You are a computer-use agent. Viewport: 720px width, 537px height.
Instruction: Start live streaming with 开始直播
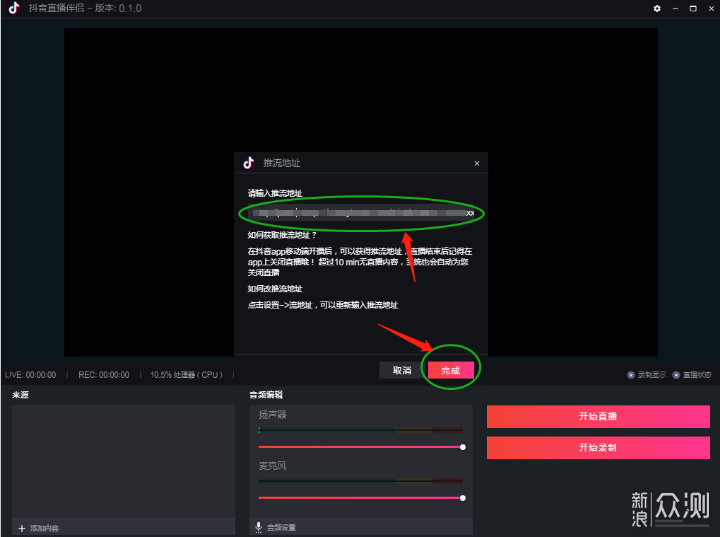pyautogui.click(x=598, y=417)
